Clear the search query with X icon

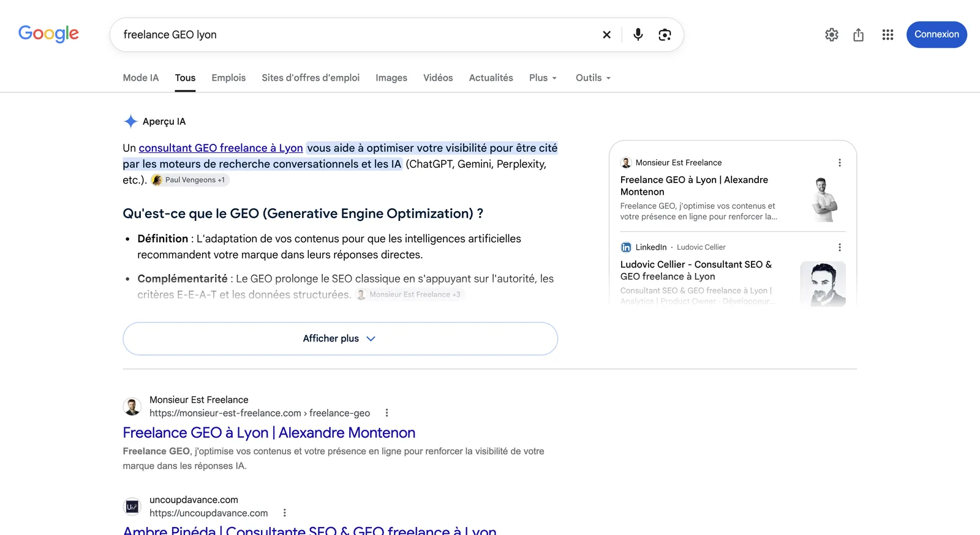[x=606, y=35]
